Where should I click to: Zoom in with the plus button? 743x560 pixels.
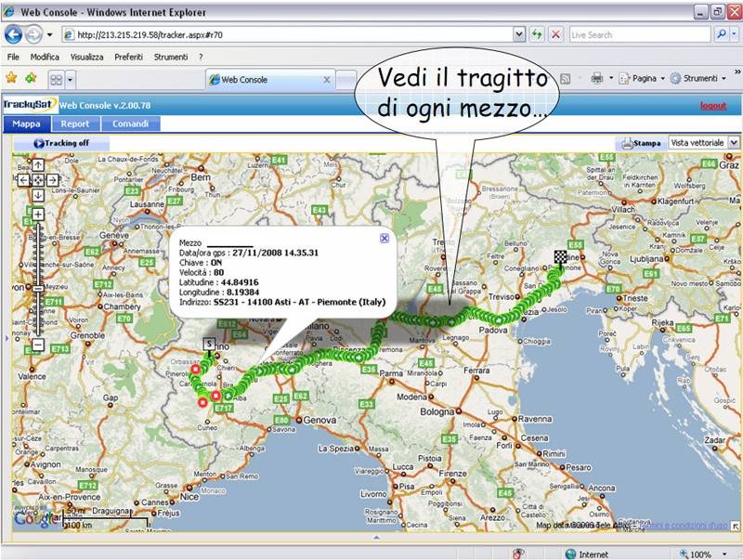tap(38, 215)
